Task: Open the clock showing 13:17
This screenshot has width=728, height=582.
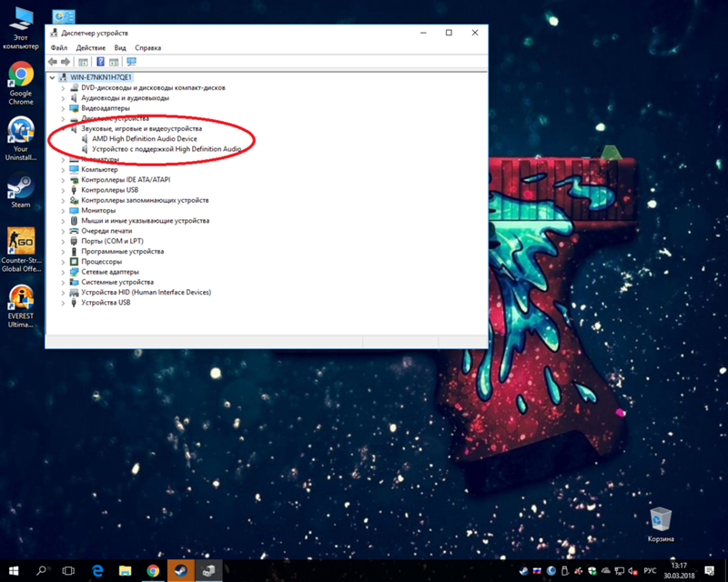Action: [x=679, y=570]
